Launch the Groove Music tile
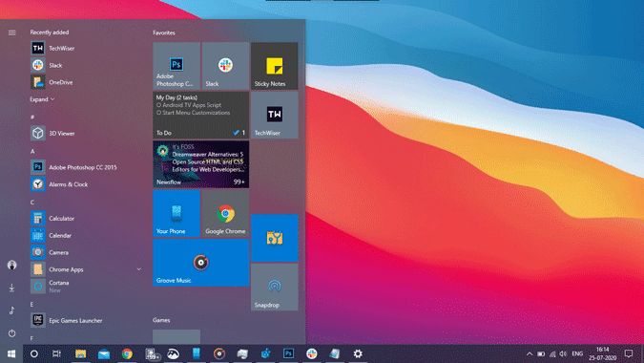Viewport: 644px width, 363px height. [201, 263]
